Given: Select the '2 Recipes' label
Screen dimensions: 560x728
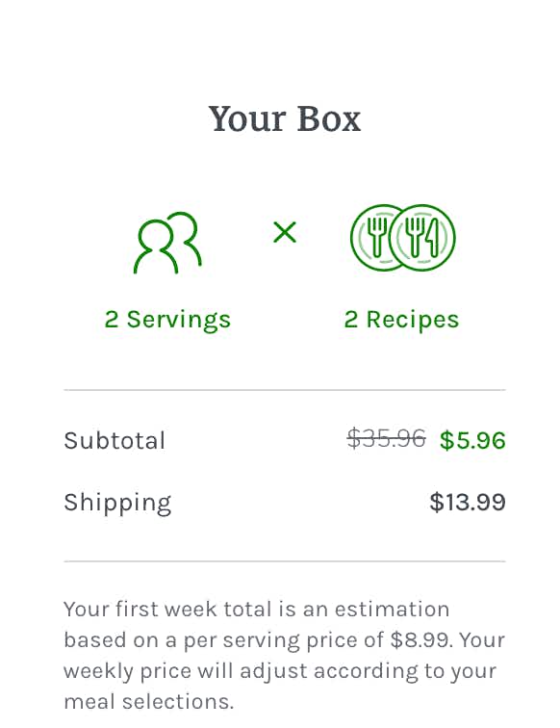Looking at the screenshot, I should click(x=401, y=320).
